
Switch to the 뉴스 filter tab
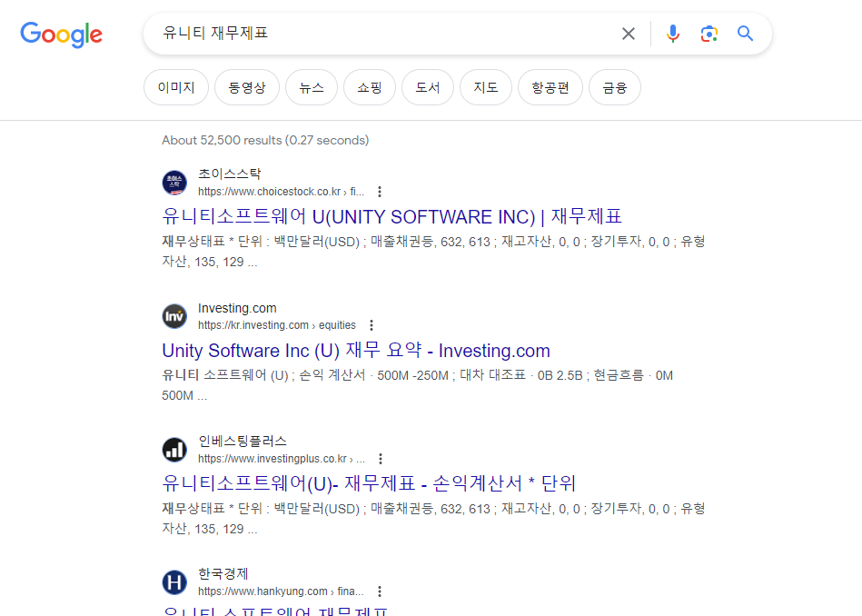(x=311, y=88)
